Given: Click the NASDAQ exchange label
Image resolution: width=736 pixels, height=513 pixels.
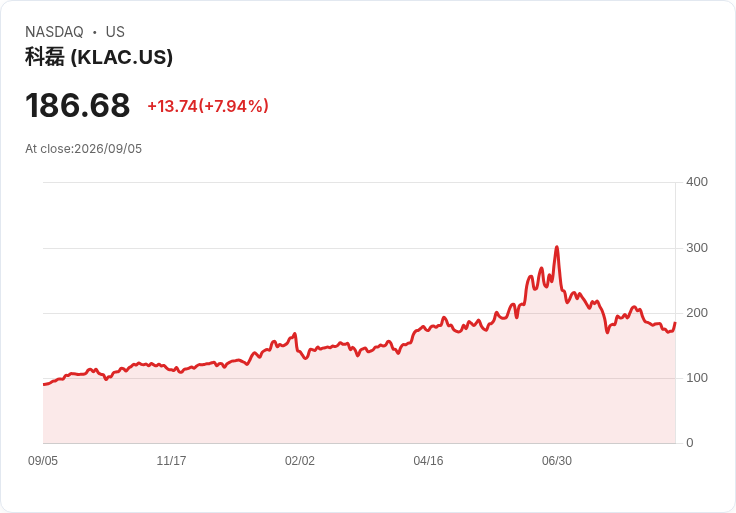Looking at the screenshot, I should (x=54, y=32).
